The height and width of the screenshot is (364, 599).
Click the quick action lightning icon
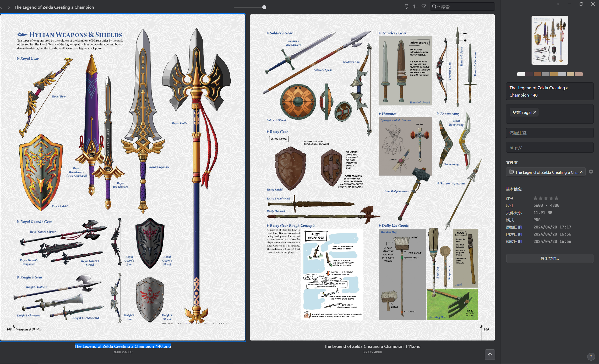(406, 7)
